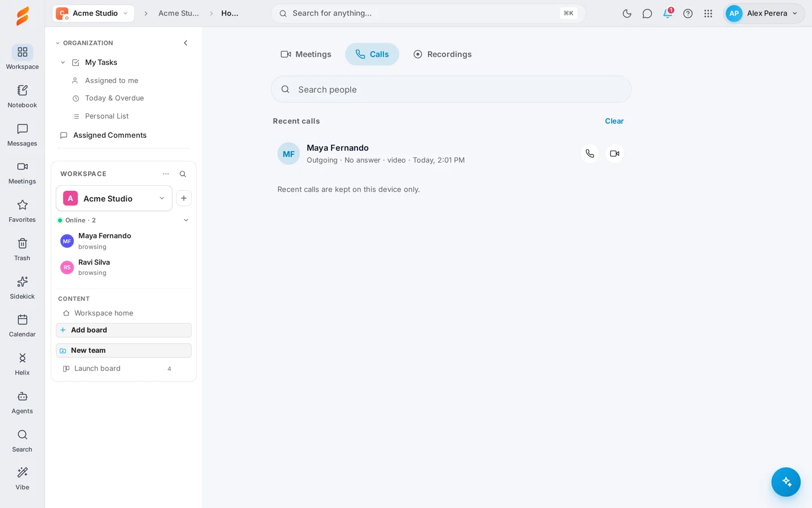Viewport: 812px width, 508px height.
Task: Collapse the organization sidebar panel
Action: coord(186,43)
